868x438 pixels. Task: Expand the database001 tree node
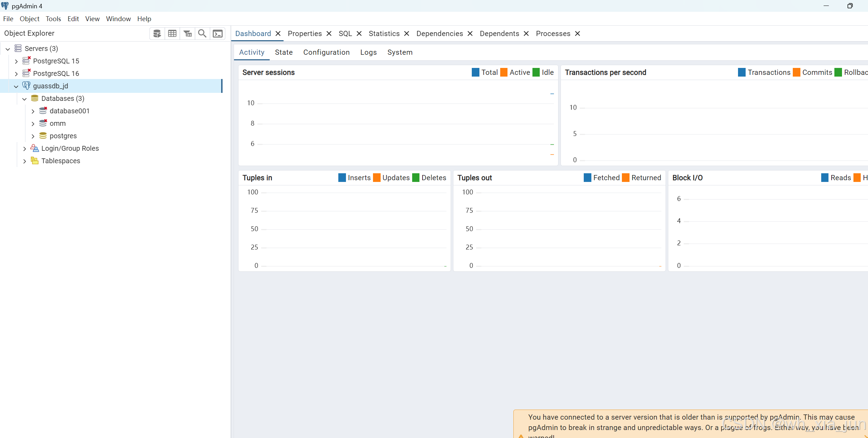tap(33, 111)
